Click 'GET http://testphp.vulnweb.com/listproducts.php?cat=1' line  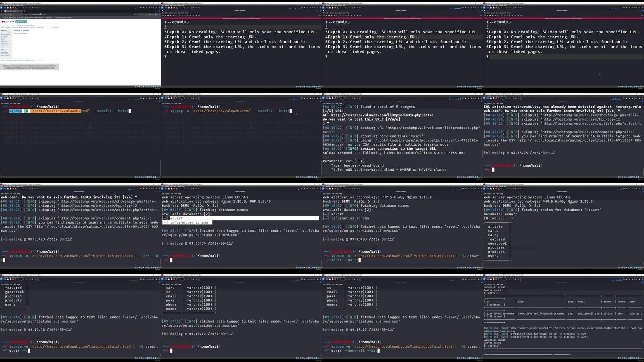coord(378,115)
